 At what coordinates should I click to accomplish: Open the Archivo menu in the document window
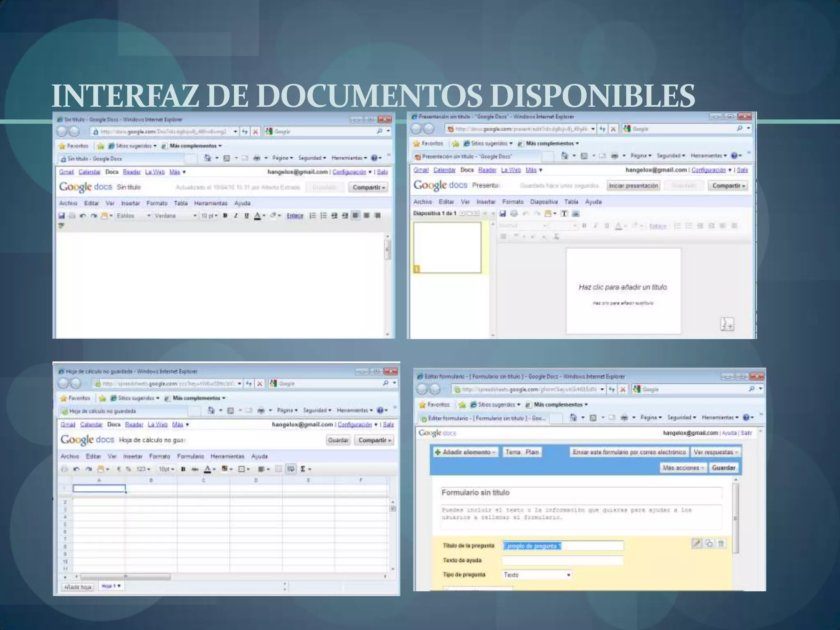(x=68, y=203)
